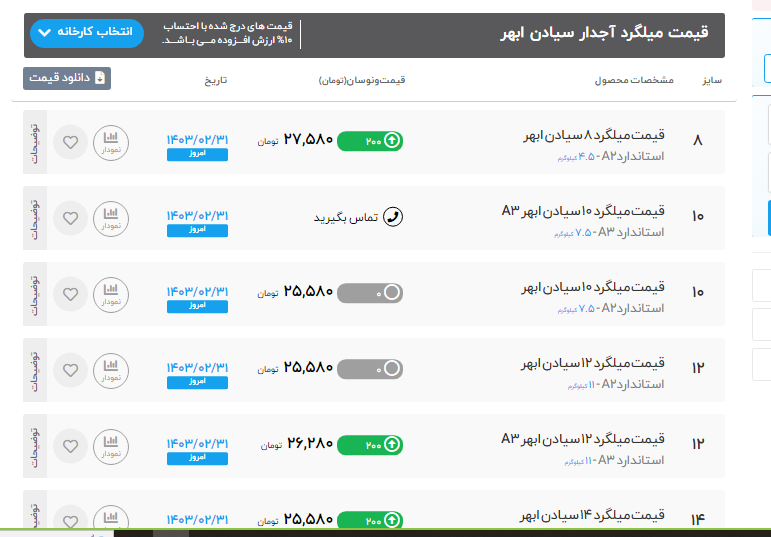The height and width of the screenshot is (537, 771).
Task: Click phone icon beside تماس بگیرید
Action: 394,217
